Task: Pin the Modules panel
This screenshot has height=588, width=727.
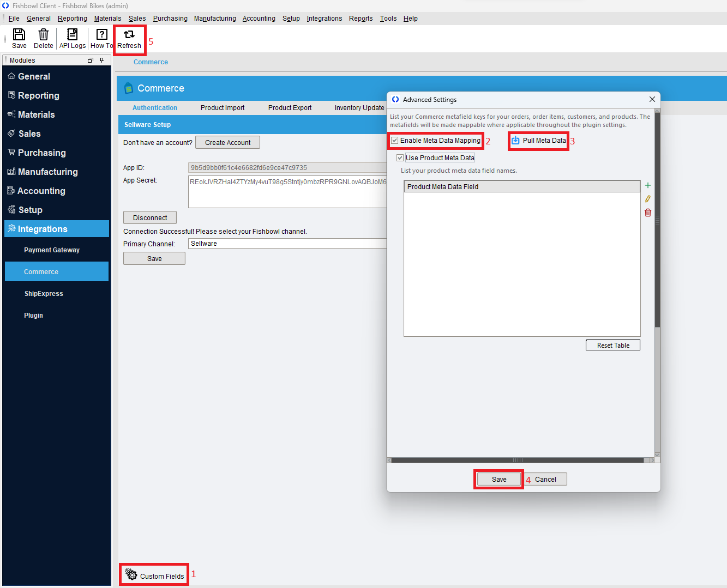Action: pos(101,60)
